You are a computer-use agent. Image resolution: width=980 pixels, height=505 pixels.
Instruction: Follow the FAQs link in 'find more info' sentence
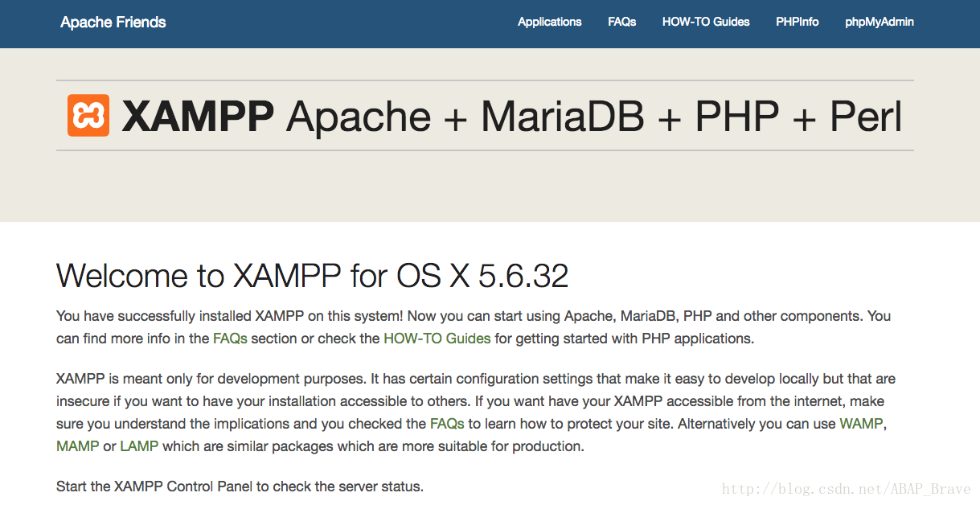pos(230,339)
